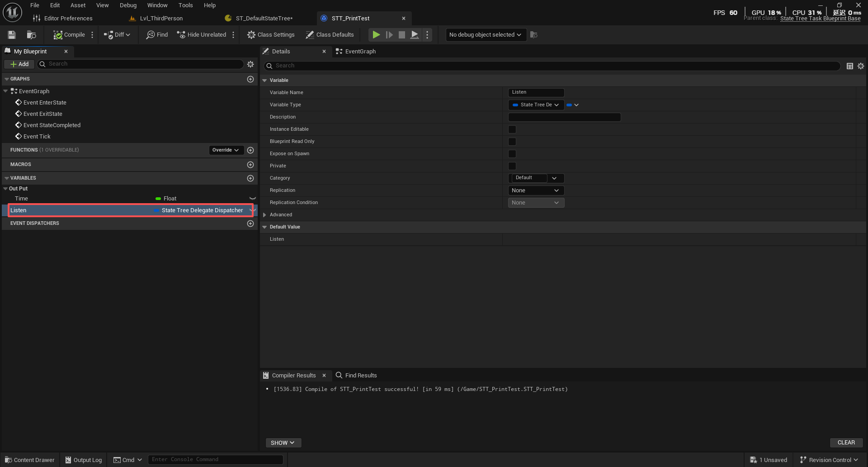Select the Time float variable

point(129,199)
